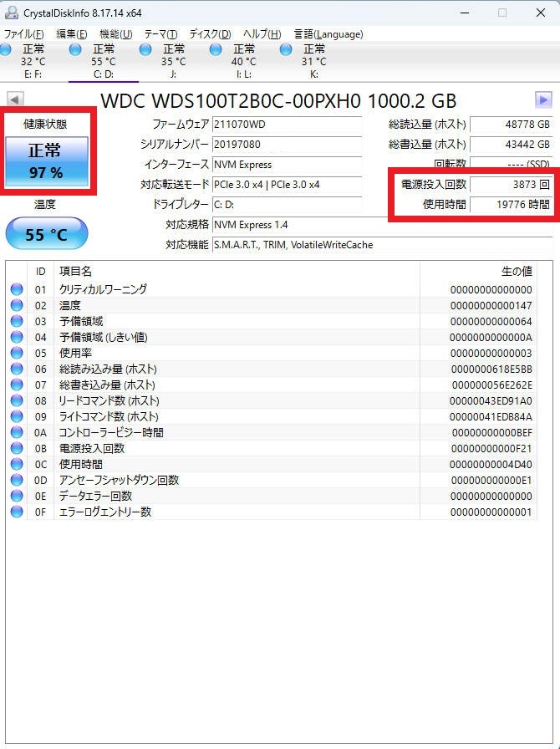560x749 pixels.
Task: Open the ヘルプ(H) menu
Action: 262,34
